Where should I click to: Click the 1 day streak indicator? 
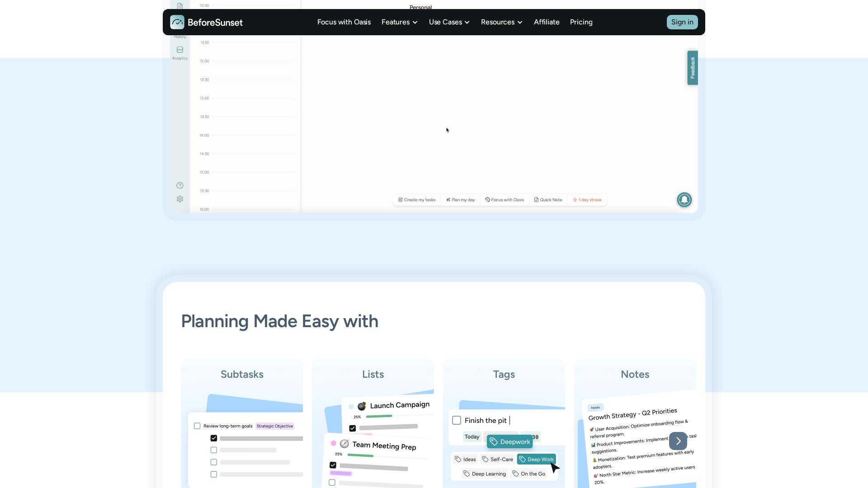[587, 200]
